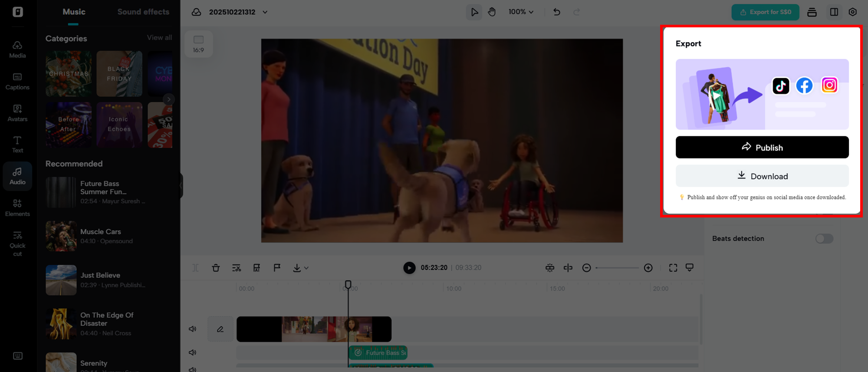Open the layers stack icon in top bar
This screenshot has width=868, height=372.
point(812,12)
